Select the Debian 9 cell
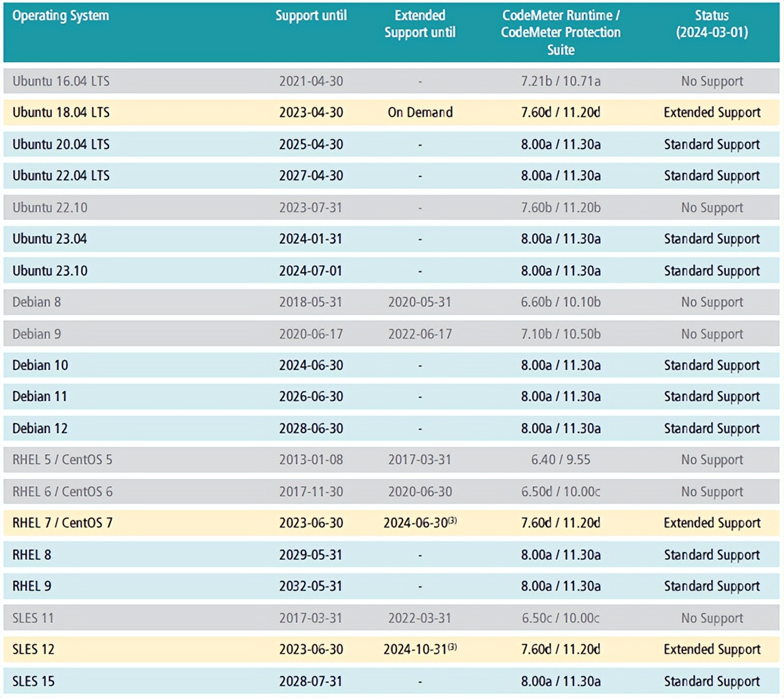This screenshot has height=698, width=784. (37, 334)
